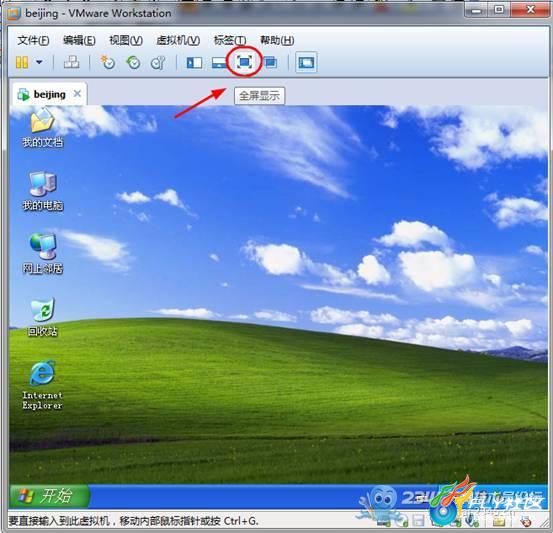Switch to Unity mode icon
This screenshot has width=553, height=533.
point(271,62)
